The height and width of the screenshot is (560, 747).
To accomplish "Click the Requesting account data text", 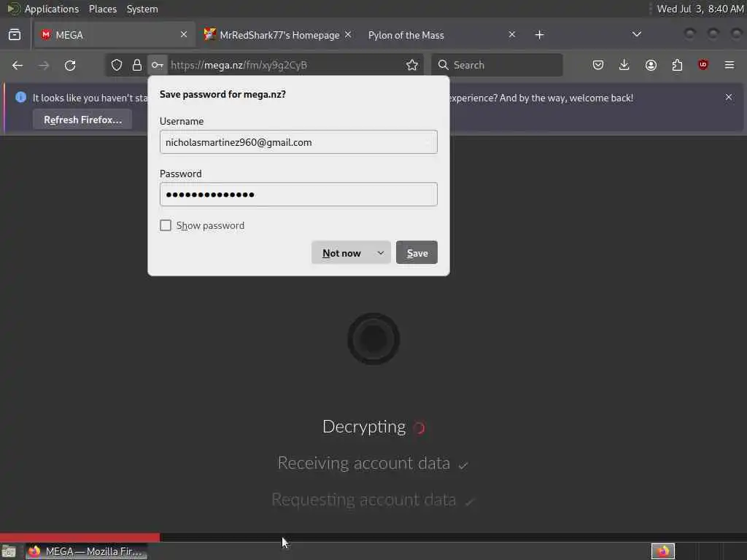I will [x=363, y=499].
